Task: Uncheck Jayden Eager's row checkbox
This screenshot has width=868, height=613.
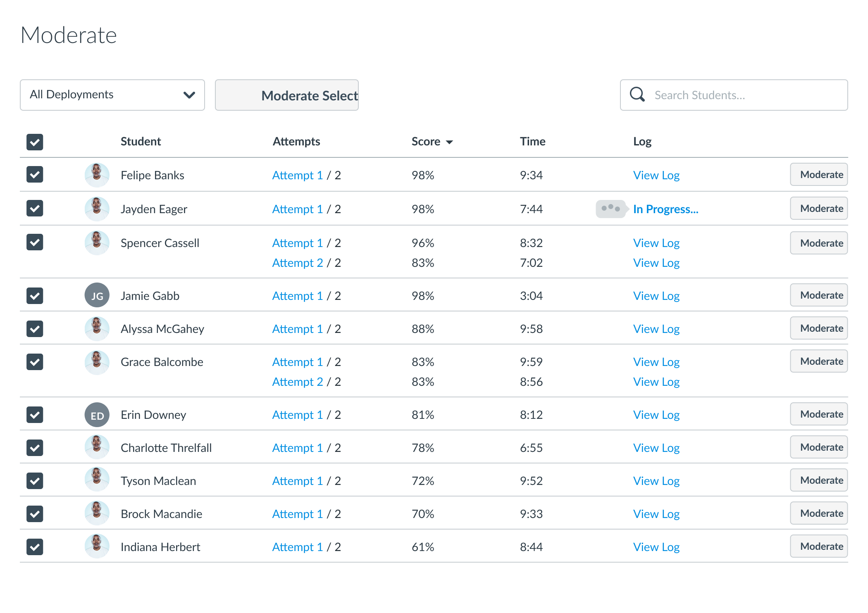Action: 35,209
